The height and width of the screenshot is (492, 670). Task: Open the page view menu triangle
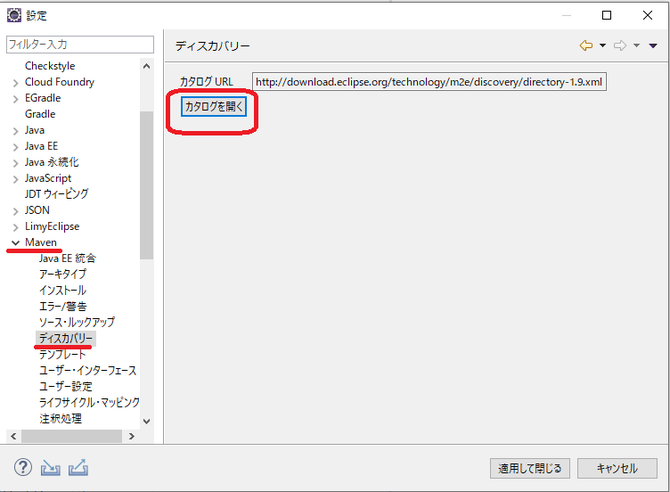653,46
